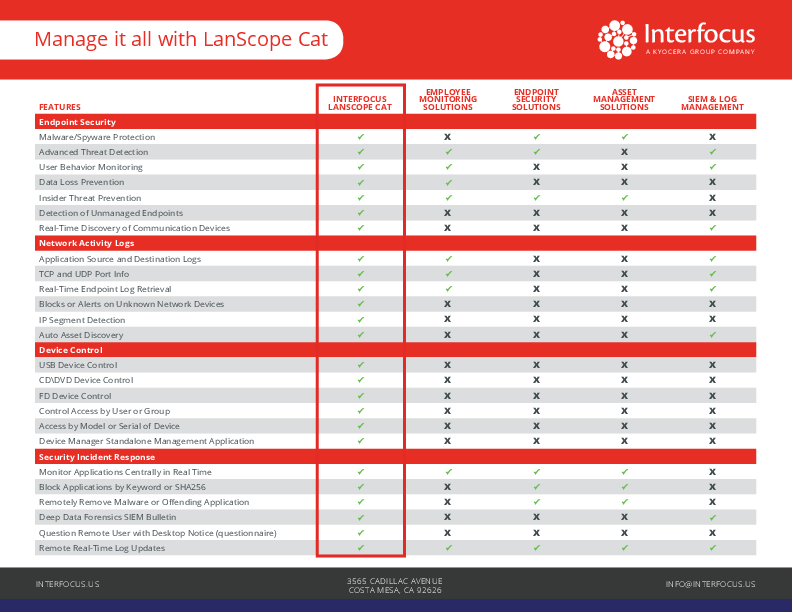Click the 'Advanced Threat Detection' feature name
The image size is (792, 612).
click(x=93, y=152)
